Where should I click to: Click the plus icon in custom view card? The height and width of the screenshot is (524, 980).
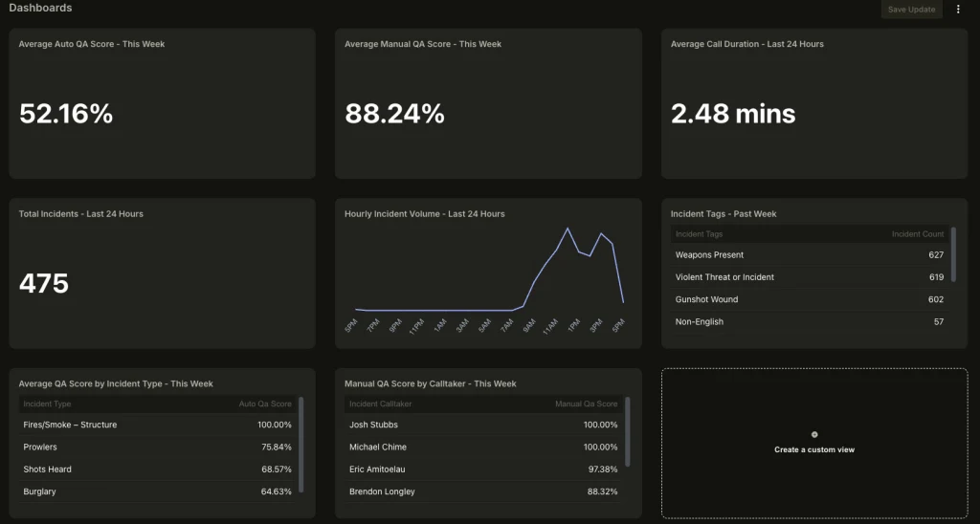(814, 434)
